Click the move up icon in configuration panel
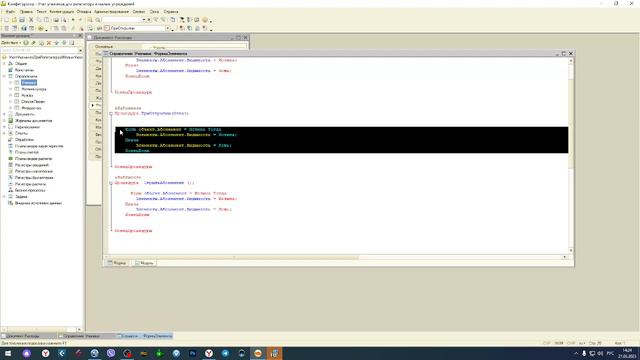This screenshot has height=360, width=640. tap(56, 42)
